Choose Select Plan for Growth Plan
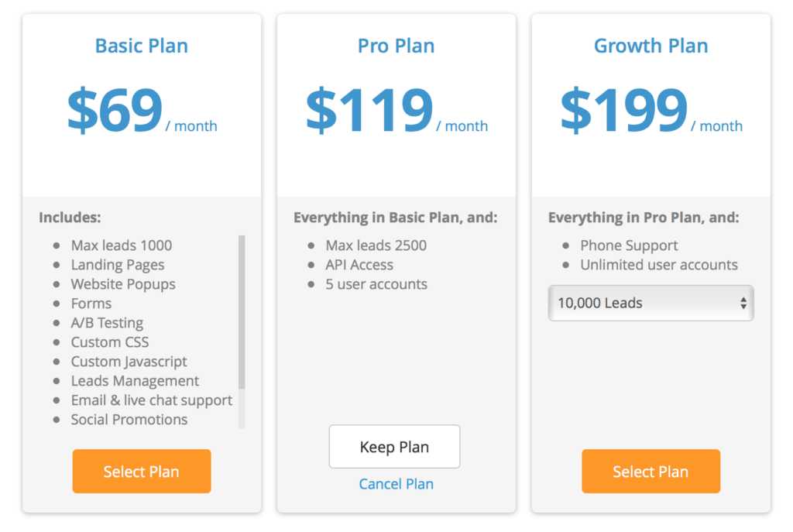793x532 pixels. 651,471
